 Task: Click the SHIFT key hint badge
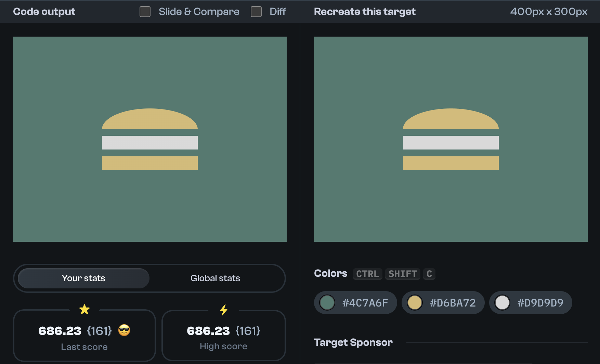pos(403,274)
